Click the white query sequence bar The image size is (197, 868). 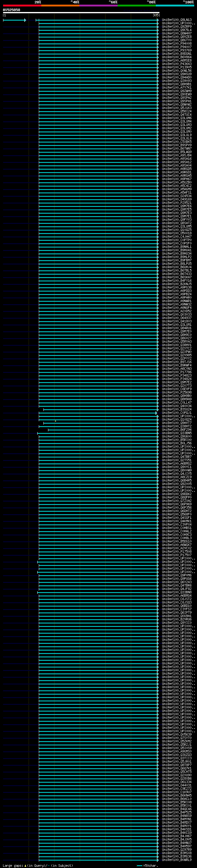(81, 12)
